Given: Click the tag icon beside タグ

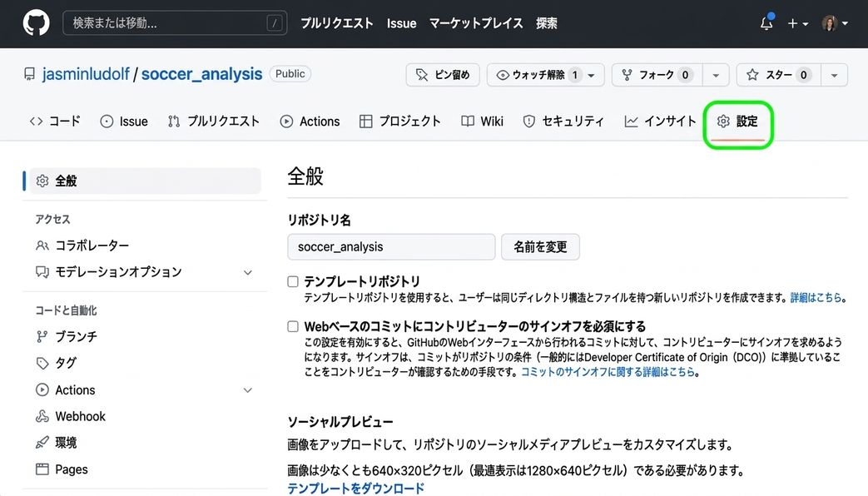Looking at the screenshot, I should tap(42, 363).
